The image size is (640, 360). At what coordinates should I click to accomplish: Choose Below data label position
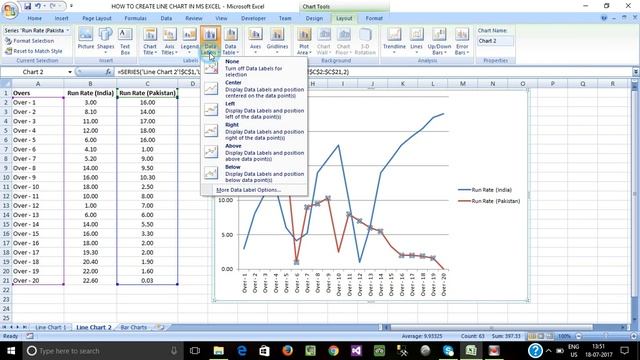click(254, 173)
